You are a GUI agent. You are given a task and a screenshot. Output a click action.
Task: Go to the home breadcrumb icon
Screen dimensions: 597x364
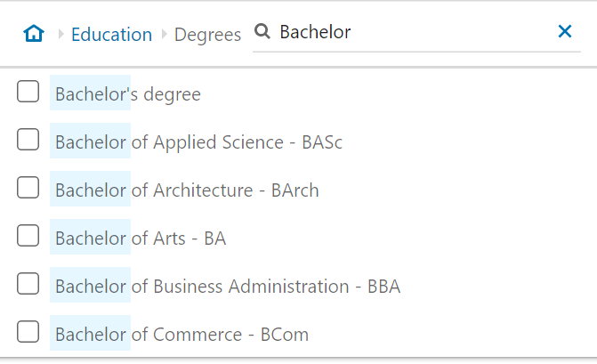point(34,33)
